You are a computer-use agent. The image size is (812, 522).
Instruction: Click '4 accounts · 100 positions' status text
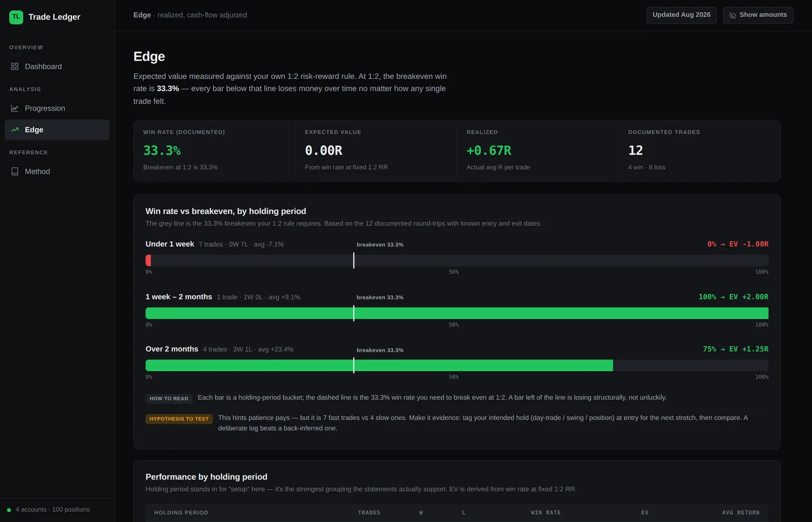point(53,510)
